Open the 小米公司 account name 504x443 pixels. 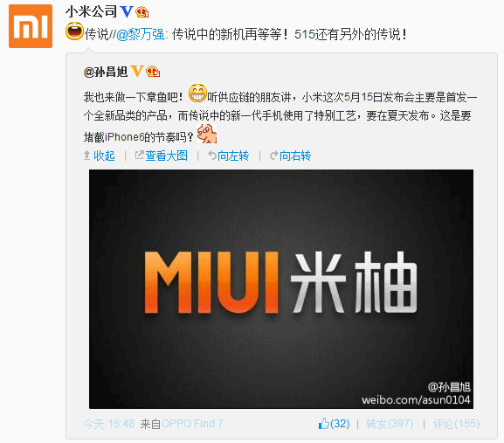92,12
